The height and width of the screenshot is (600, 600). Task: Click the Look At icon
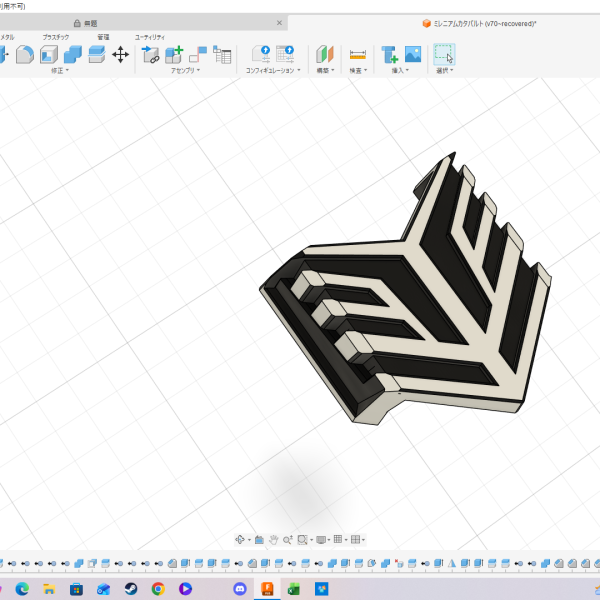pos(259,539)
